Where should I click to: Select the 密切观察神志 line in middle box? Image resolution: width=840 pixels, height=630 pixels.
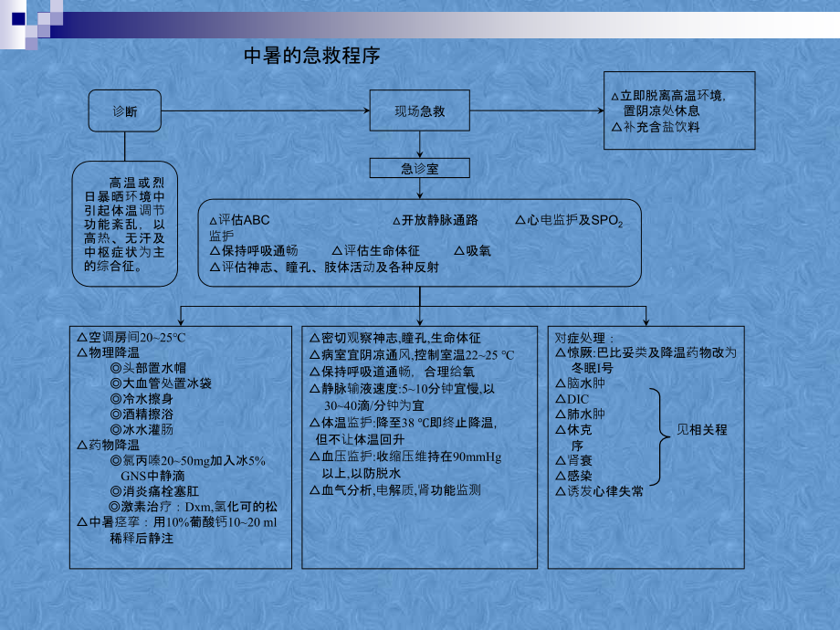pos(395,338)
